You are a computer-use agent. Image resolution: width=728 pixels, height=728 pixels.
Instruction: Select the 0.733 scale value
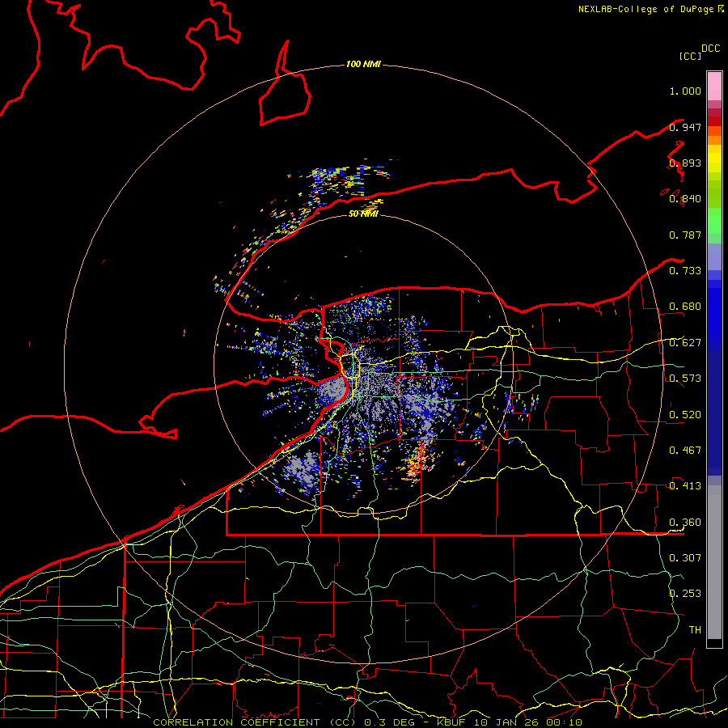685,271
